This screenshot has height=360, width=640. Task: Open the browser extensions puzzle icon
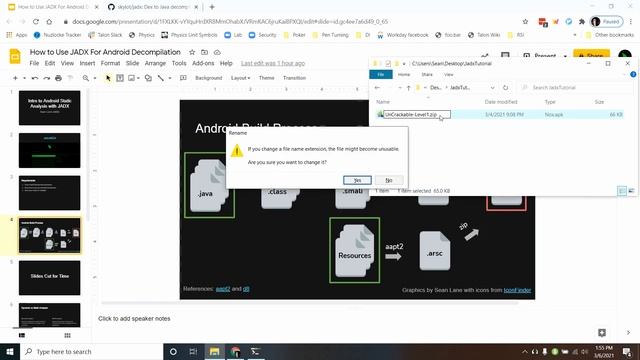582,22
